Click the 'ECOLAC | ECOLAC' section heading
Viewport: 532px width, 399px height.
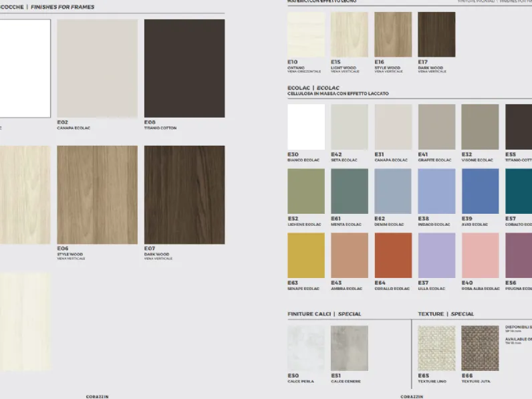tap(313, 88)
